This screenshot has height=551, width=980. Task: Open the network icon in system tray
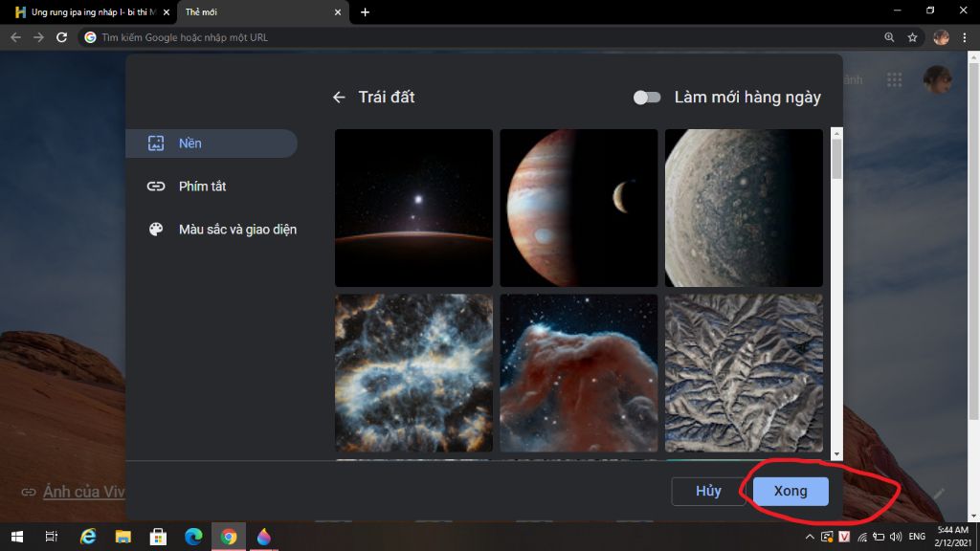coord(862,537)
